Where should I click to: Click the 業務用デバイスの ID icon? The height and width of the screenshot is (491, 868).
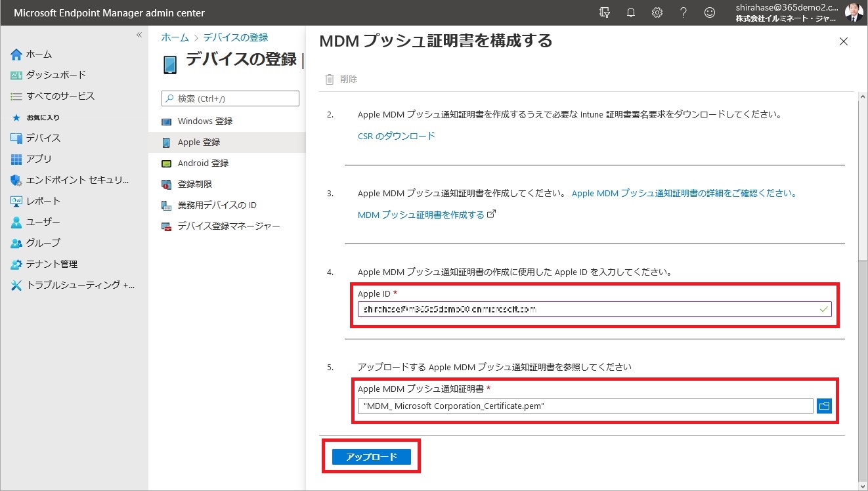pyautogui.click(x=166, y=205)
